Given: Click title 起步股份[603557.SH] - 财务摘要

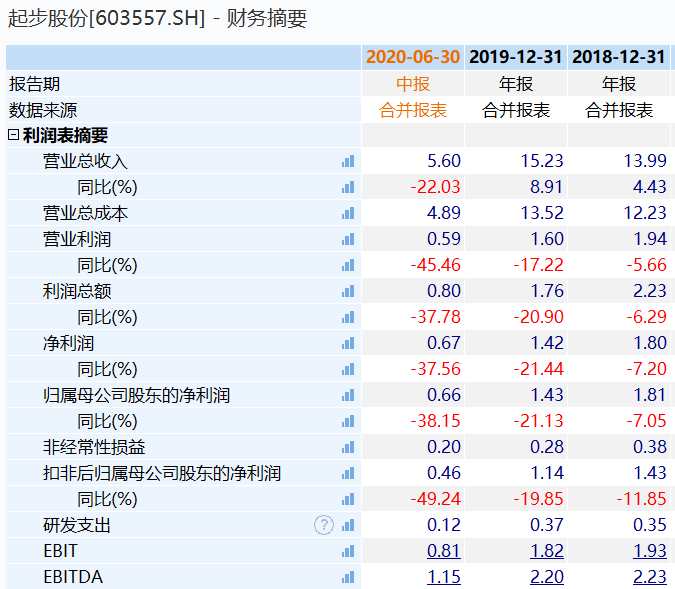Looking at the screenshot, I should pos(157,18).
